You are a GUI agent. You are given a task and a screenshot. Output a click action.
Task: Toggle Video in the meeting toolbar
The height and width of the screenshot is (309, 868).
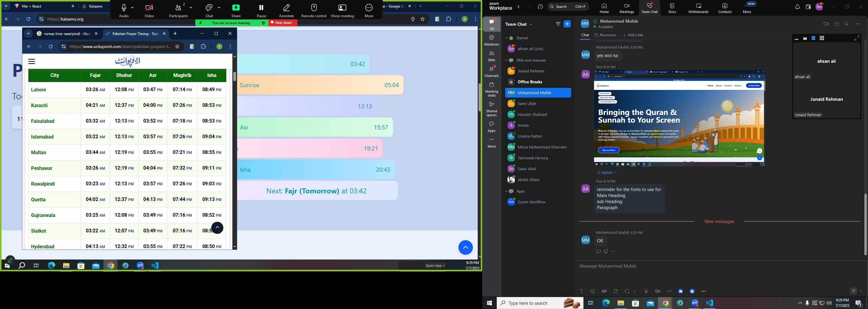point(149,11)
